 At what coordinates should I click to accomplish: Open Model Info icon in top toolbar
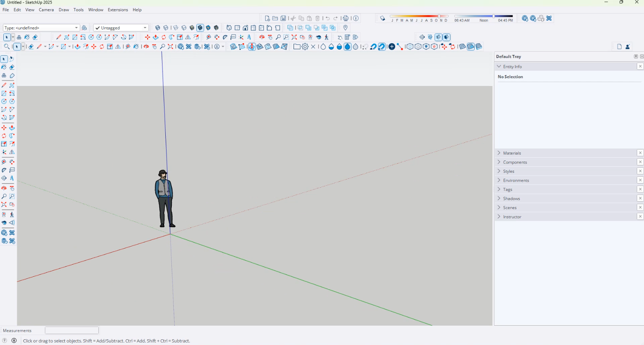pyautogui.click(x=356, y=19)
